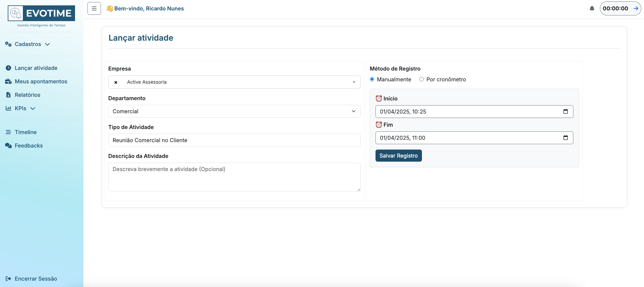Focus the Descrição da Atividade text area
The image size is (644, 287).
coord(234,177)
